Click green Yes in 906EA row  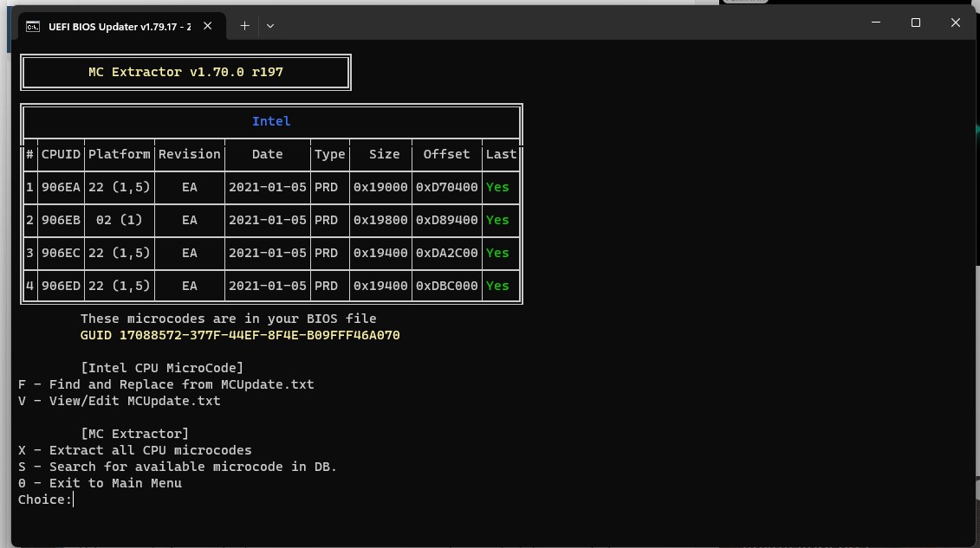tap(497, 187)
